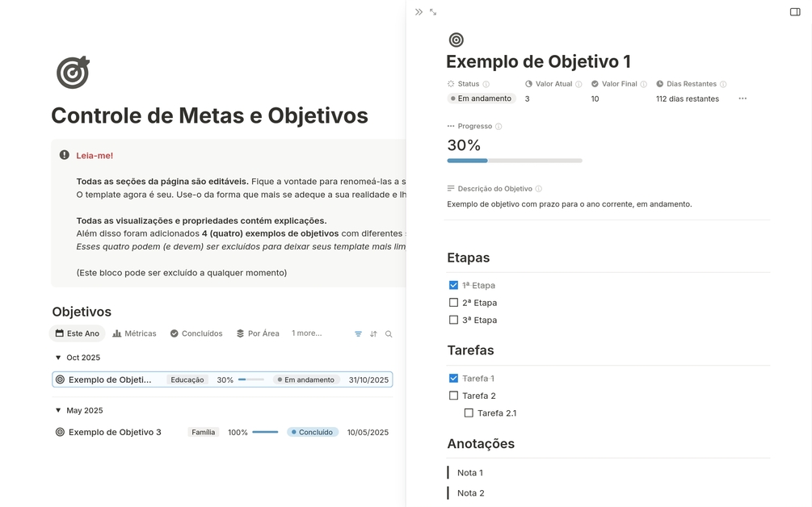Click the 100% progress bar in Objetivo 3 row
This screenshot has width=812, height=507.
[265, 432]
